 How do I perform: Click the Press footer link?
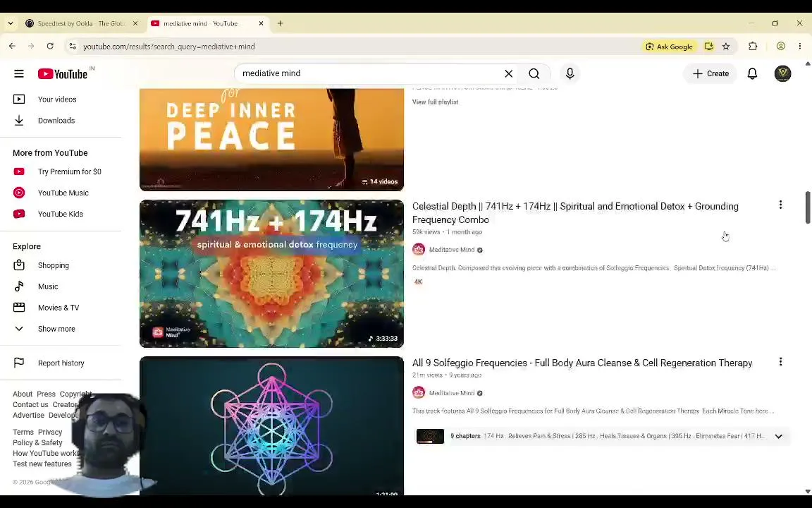(46, 394)
